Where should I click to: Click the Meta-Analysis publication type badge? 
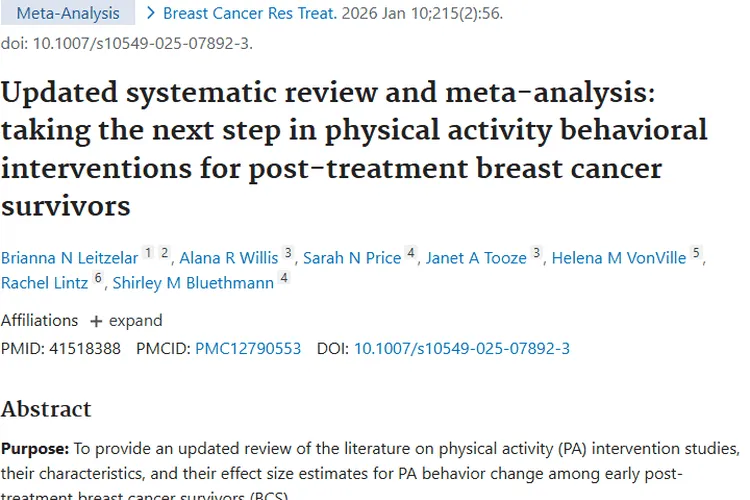pos(67,14)
